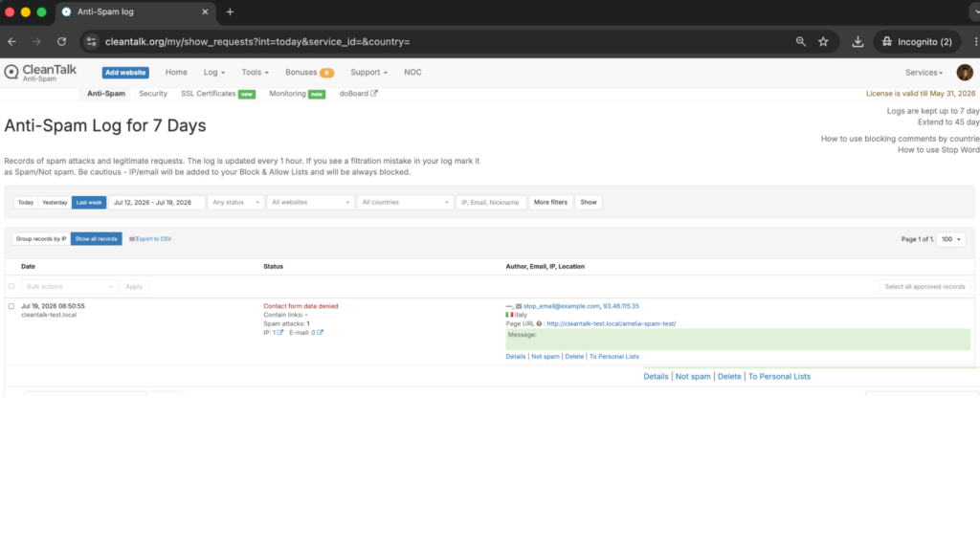Expand the Services menu

(924, 73)
